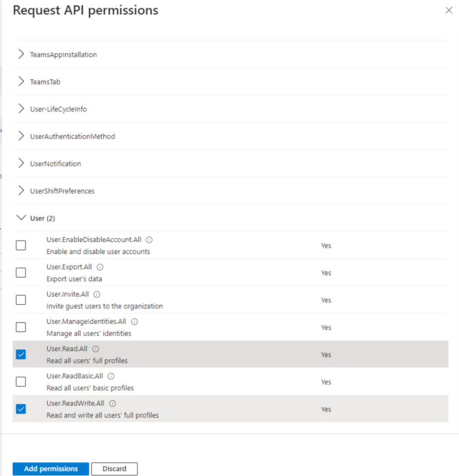Enable the User.EnableDisableAccount.All checkbox
This screenshot has width=459, height=476.
pos(21,245)
